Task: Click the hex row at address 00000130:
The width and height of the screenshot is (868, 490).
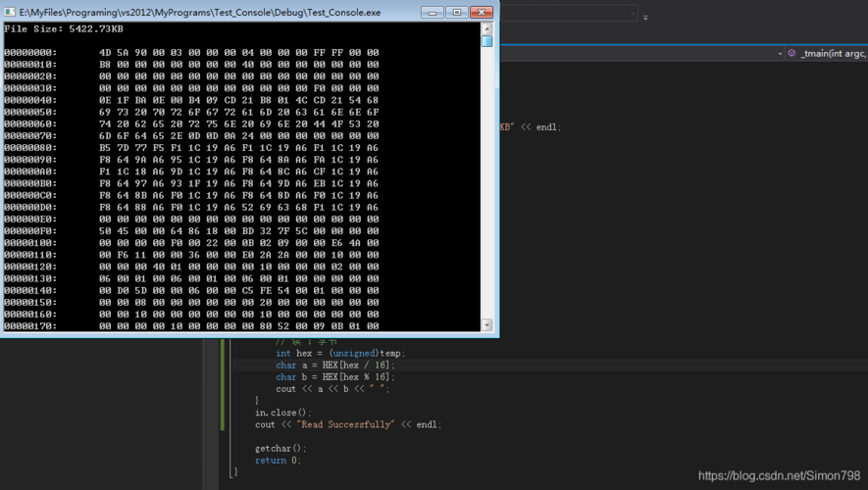Action: tap(191, 278)
